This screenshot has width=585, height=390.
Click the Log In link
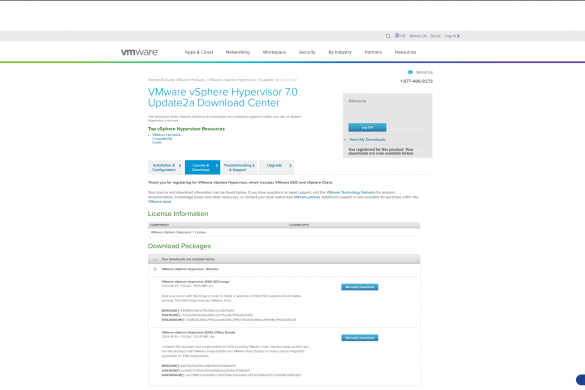click(x=452, y=36)
